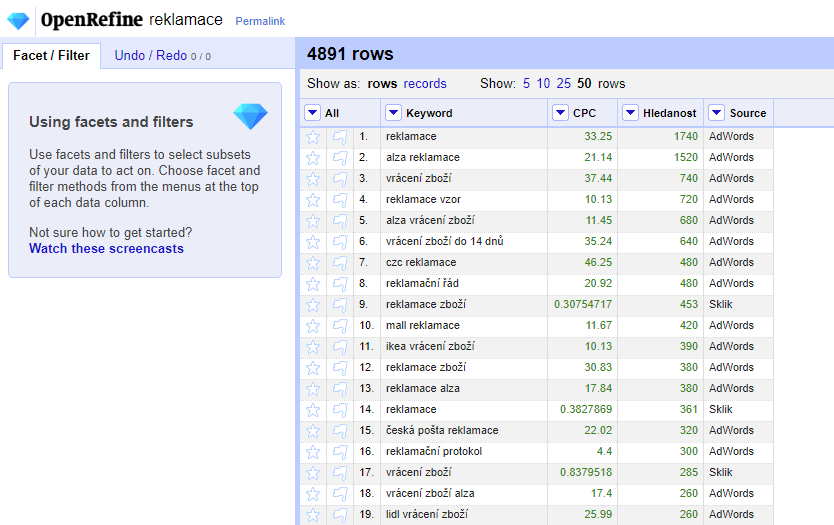Click the OpenRefine diamond logo icon
Viewport: 834px width, 525px height.
click(18, 20)
